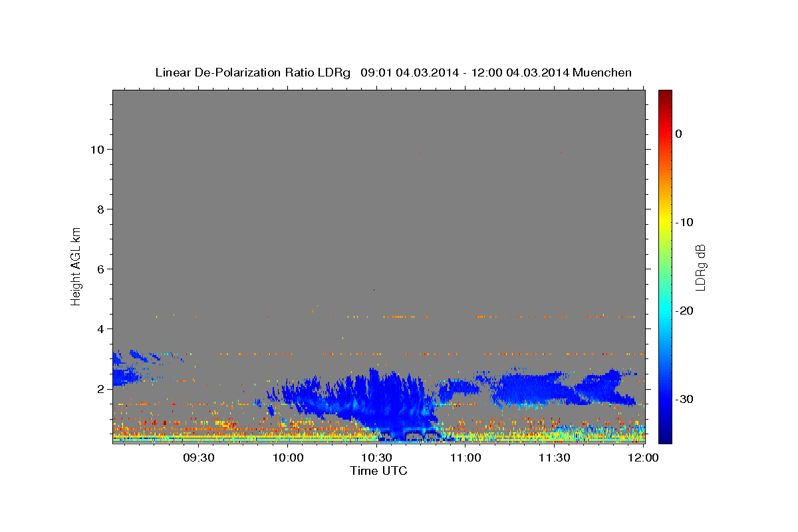Click the 09:30 time tick label
Screen dimensions: 798x532
point(199,458)
